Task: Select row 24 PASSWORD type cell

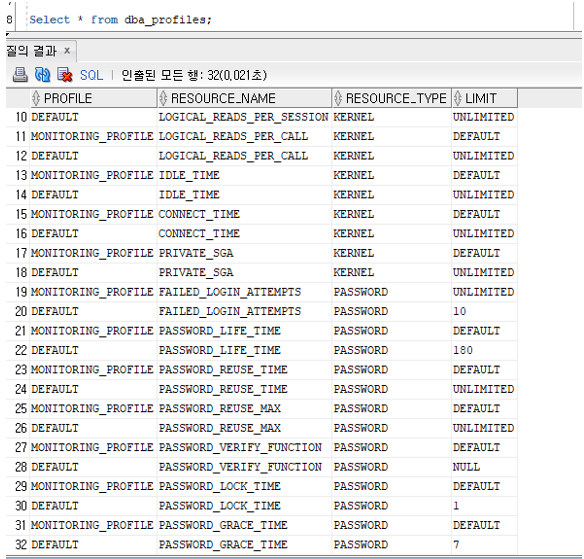Action: [x=391, y=389]
